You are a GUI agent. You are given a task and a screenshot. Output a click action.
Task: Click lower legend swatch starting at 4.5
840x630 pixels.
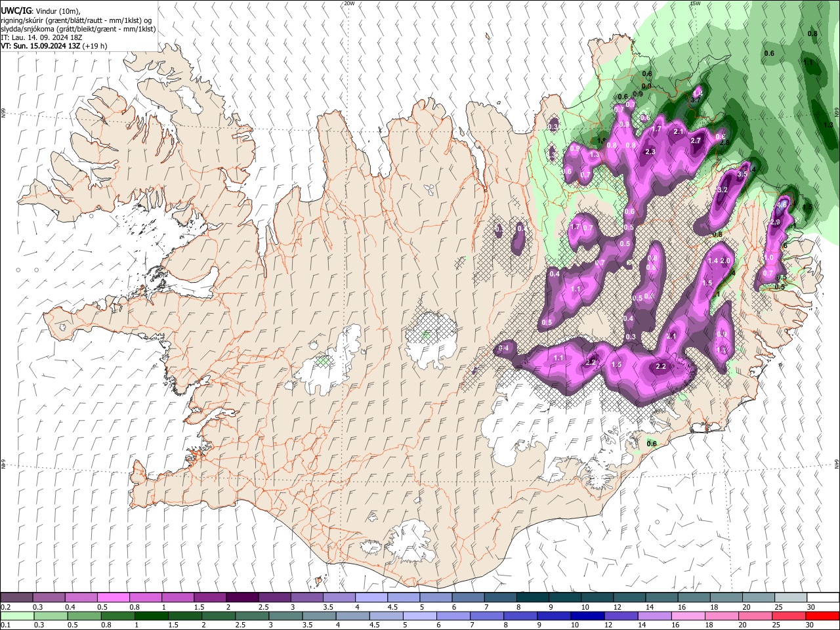pos(387,616)
